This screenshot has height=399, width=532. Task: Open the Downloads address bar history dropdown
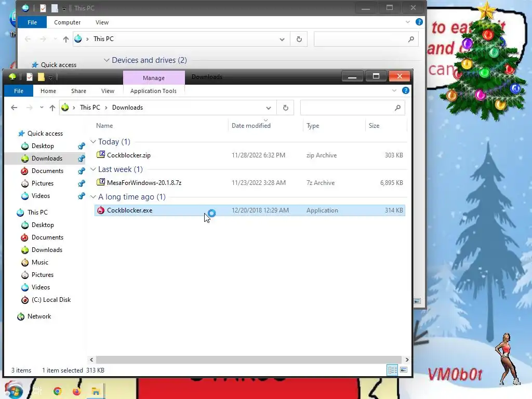coord(269,108)
